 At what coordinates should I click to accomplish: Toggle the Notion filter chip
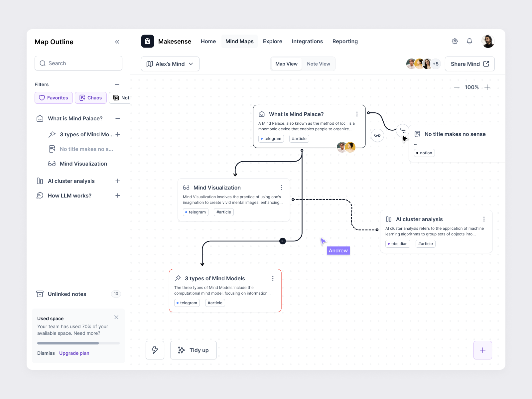pos(121,97)
